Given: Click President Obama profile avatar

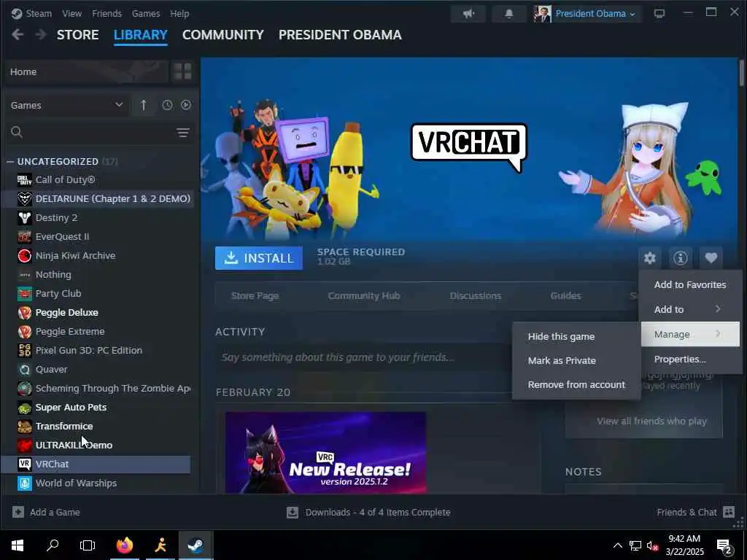Looking at the screenshot, I should (x=542, y=14).
